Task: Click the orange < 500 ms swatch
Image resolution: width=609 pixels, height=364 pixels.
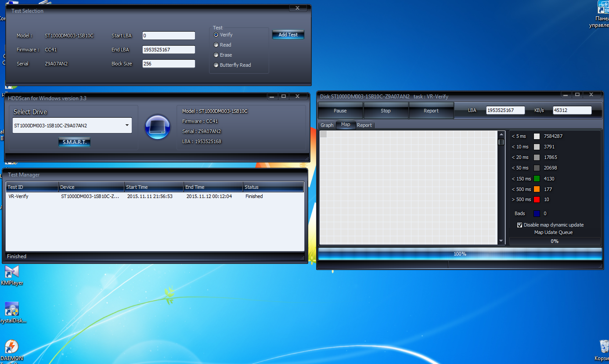Action: pyautogui.click(x=537, y=189)
